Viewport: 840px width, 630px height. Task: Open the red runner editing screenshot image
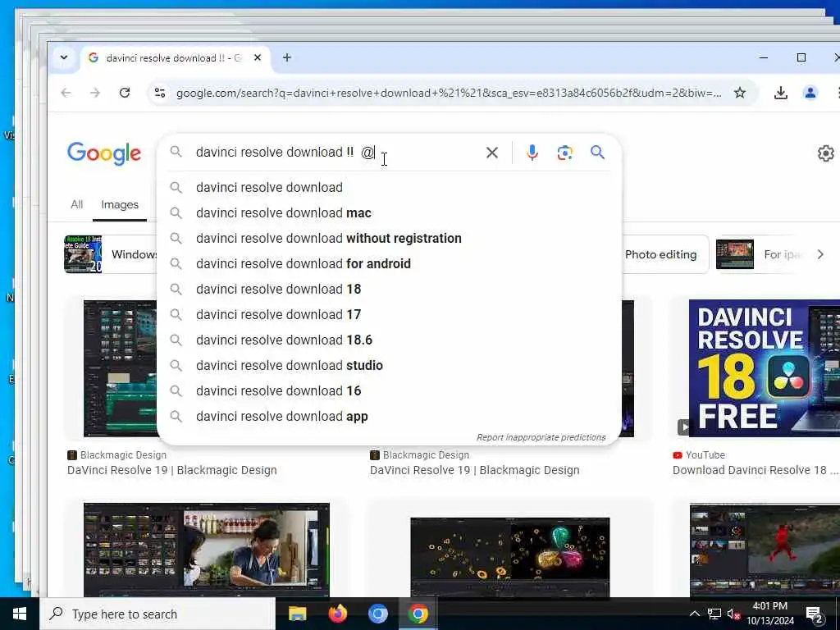pyautogui.click(x=765, y=549)
